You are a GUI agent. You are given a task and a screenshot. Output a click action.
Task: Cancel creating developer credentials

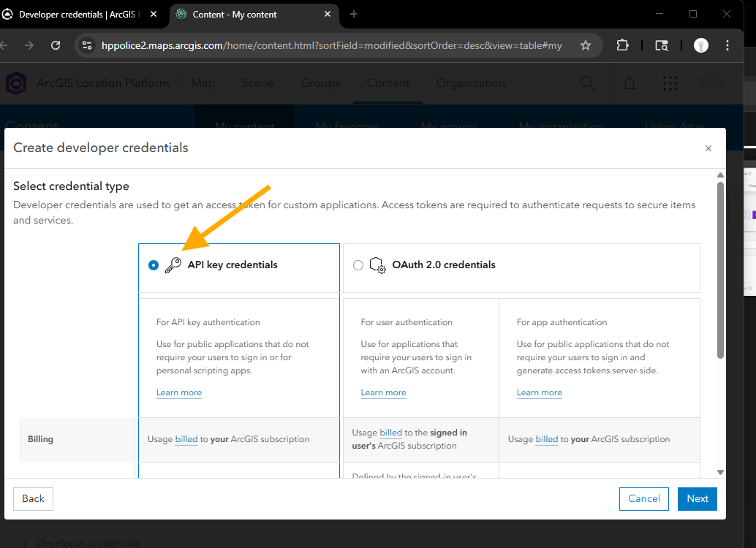coord(643,499)
